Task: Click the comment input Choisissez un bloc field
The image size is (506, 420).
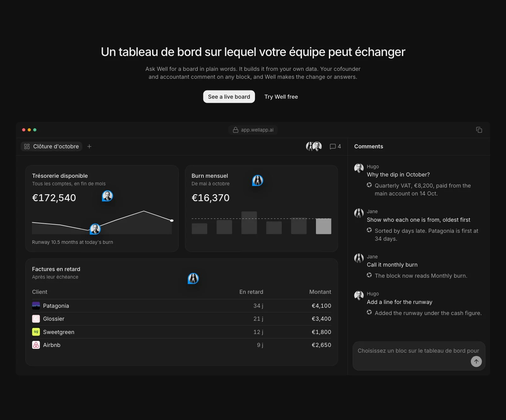Action: point(419,356)
